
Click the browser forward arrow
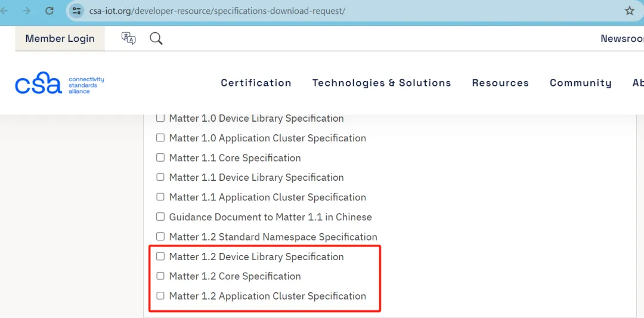(x=26, y=11)
